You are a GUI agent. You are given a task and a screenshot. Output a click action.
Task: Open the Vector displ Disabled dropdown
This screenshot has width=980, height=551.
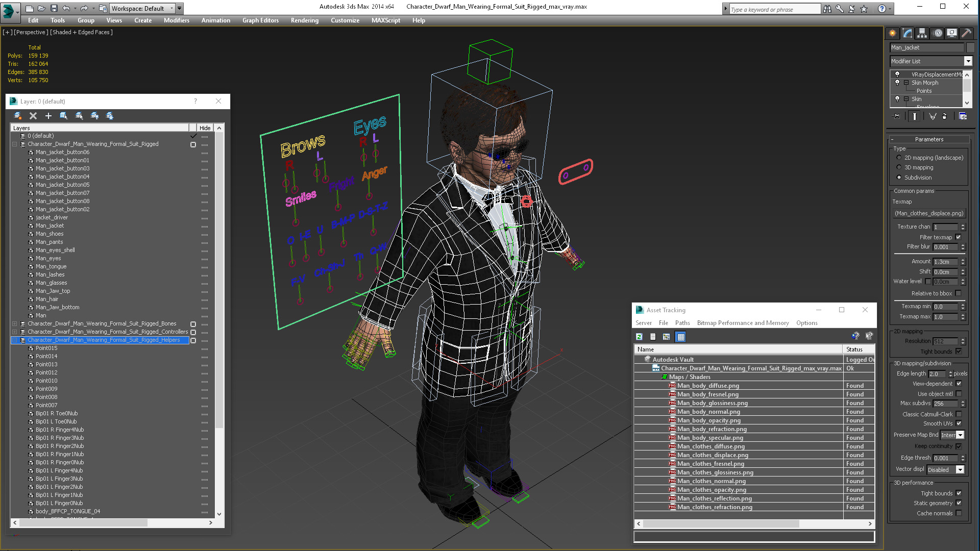[x=960, y=470]
